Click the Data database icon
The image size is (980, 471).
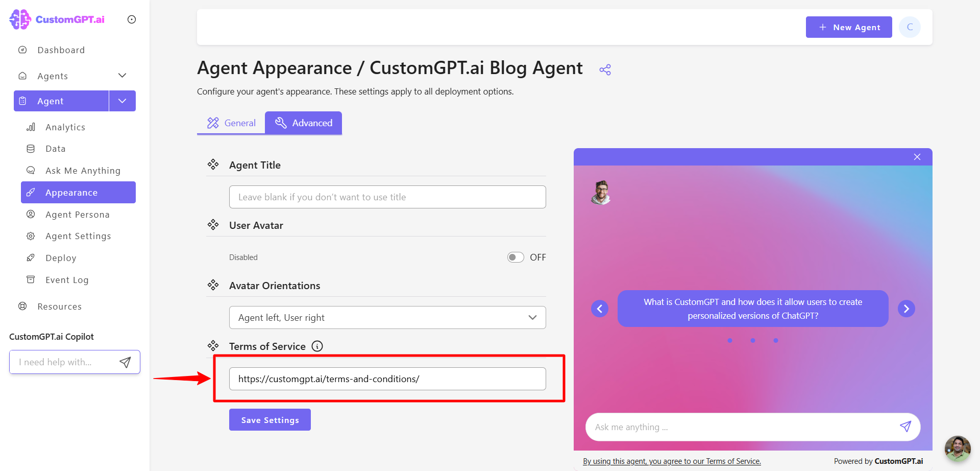point(31,149)
